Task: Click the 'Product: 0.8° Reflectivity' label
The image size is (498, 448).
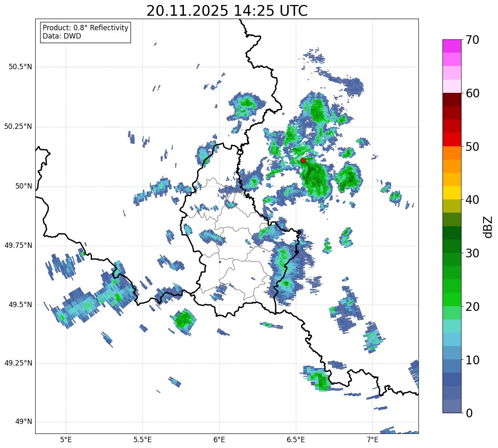Action: tap(86, 28)
